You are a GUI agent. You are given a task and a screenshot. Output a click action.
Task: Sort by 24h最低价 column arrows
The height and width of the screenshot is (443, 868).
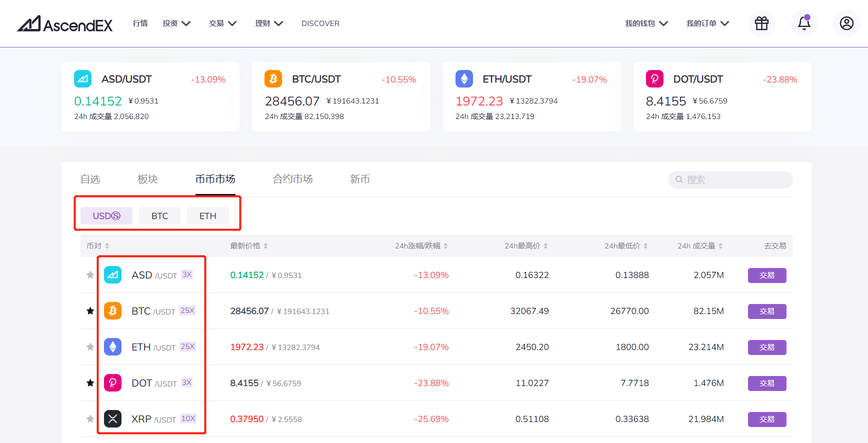[645, 246]
